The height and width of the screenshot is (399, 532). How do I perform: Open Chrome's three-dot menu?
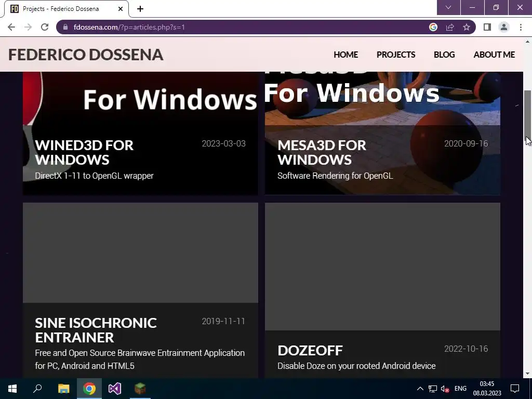click(x=521, y=27)
